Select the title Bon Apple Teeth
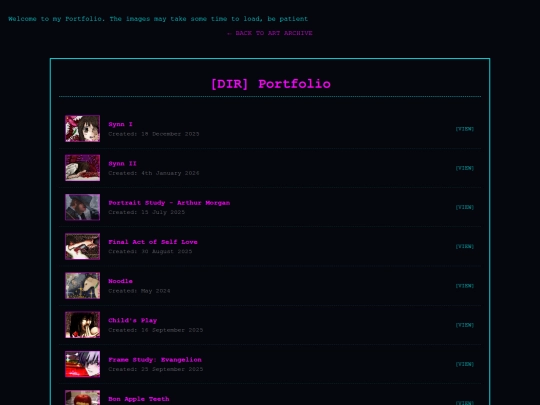The image size is (540, 405). click(139, 399)
